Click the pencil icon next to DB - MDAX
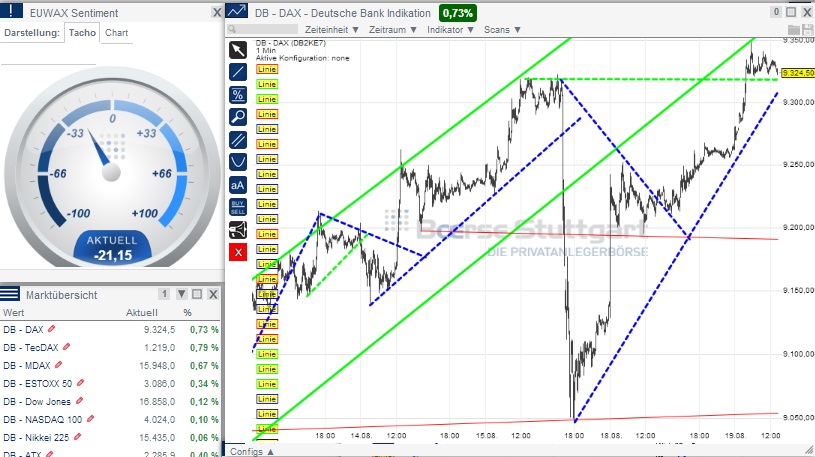This screenshot has width=815, height=457. (59, 365)
